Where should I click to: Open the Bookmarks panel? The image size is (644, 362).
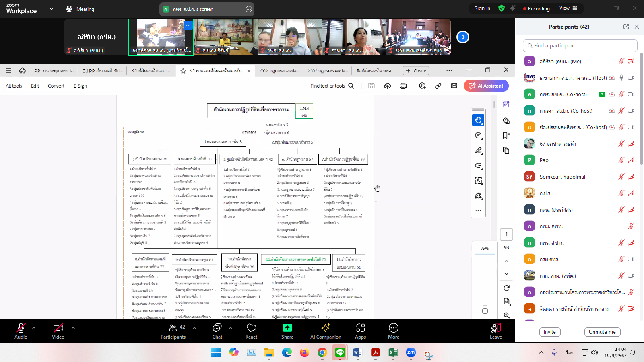point(506,136)
